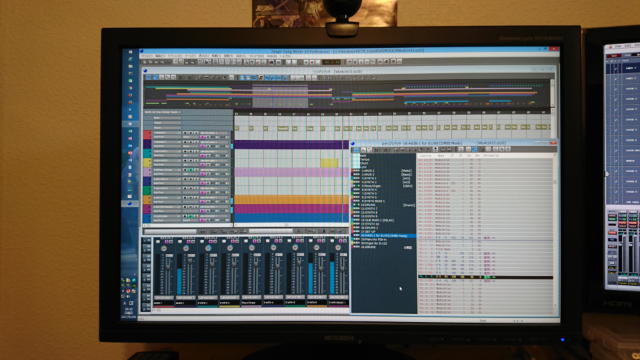Toggle the white checkbox atop the first mixer channel

[158, 241]
